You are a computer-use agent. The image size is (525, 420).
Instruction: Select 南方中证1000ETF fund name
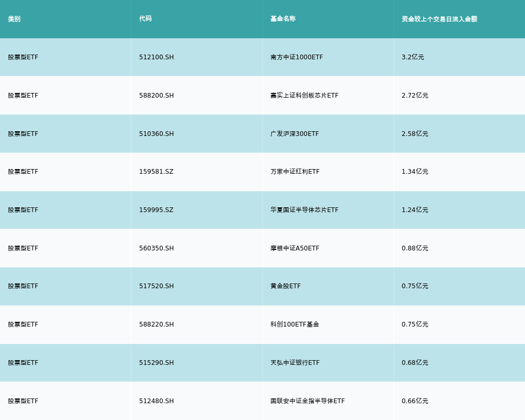coord(297,57)
